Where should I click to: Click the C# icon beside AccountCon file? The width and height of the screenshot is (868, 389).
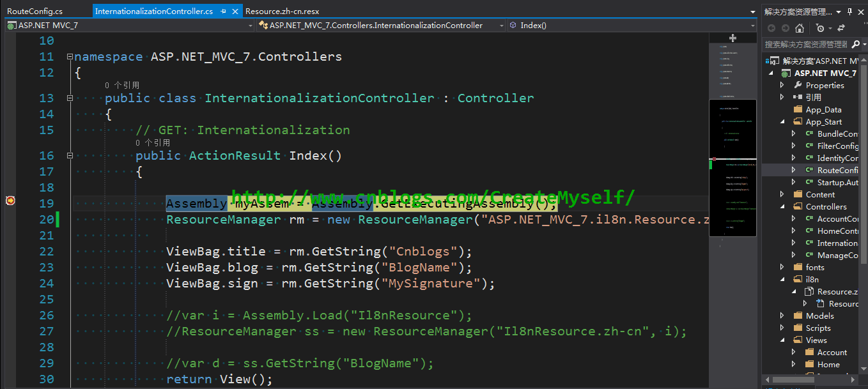click(810, 218)
